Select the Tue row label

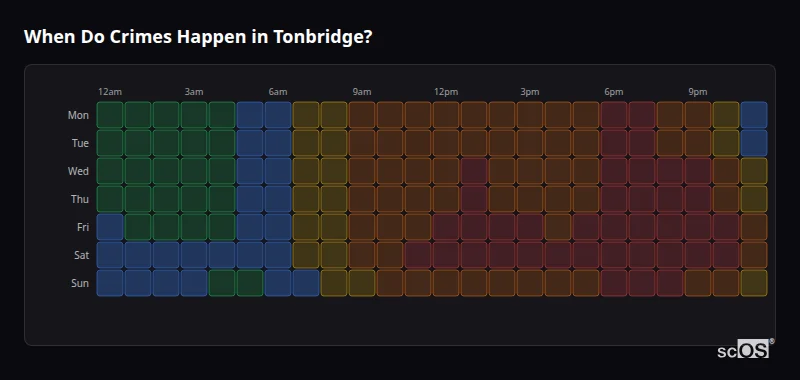tap(80, 143)
